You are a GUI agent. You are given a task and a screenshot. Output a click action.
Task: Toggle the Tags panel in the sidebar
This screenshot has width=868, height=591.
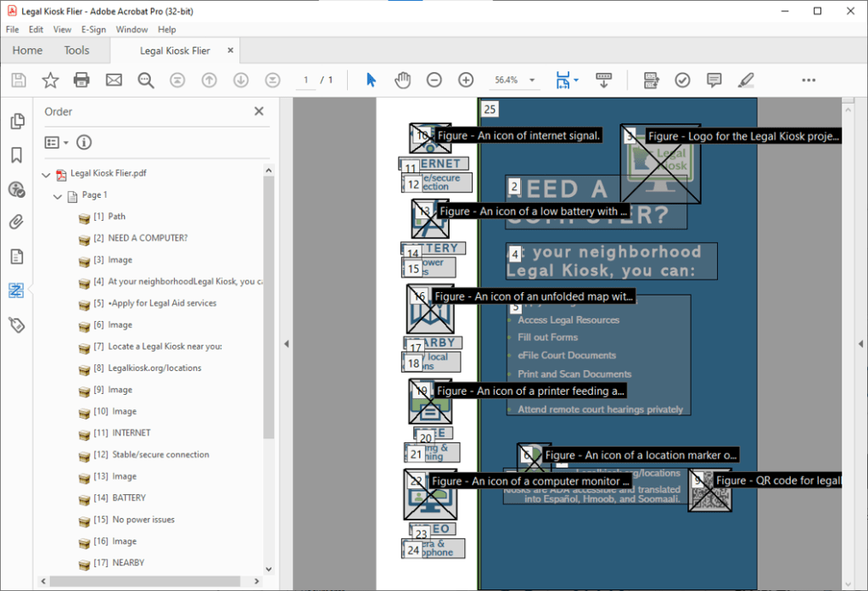[17, 324]
